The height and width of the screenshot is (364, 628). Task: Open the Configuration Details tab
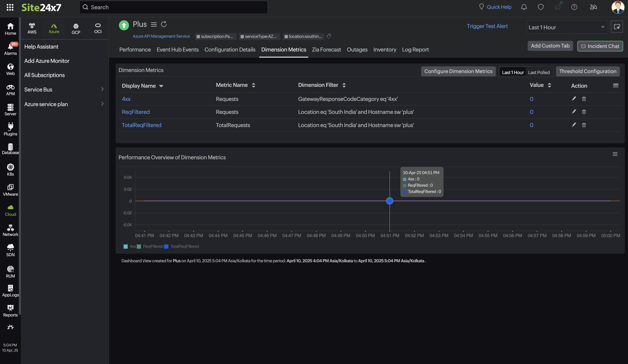[230, 50]
